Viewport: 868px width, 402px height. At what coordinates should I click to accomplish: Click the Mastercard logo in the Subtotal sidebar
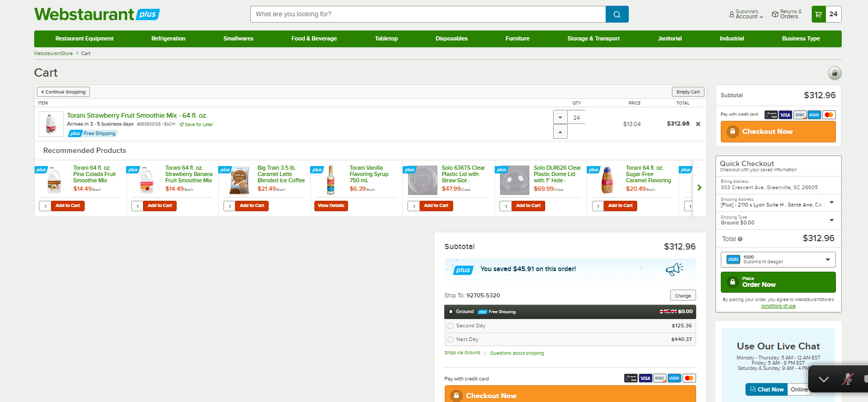point(829,115)
